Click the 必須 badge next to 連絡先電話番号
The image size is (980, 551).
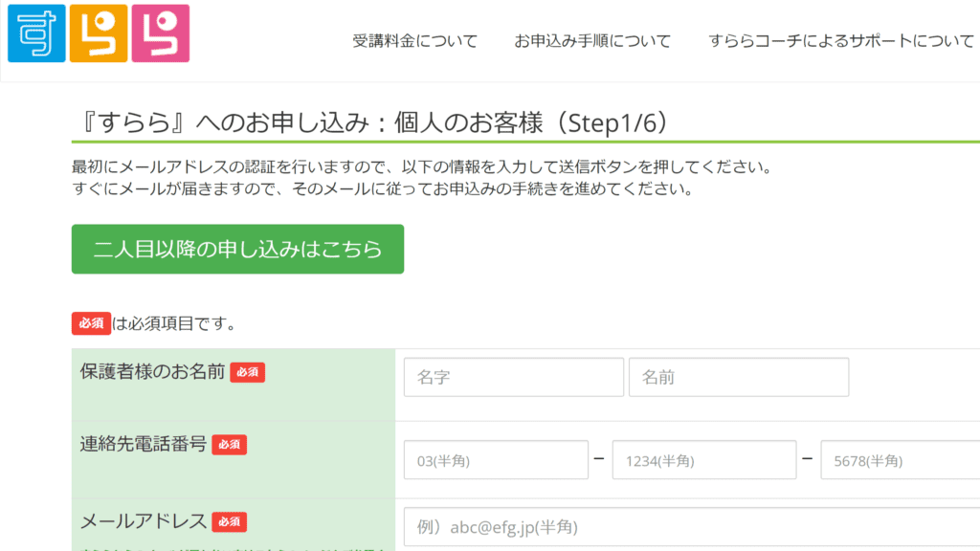(230, 445)
